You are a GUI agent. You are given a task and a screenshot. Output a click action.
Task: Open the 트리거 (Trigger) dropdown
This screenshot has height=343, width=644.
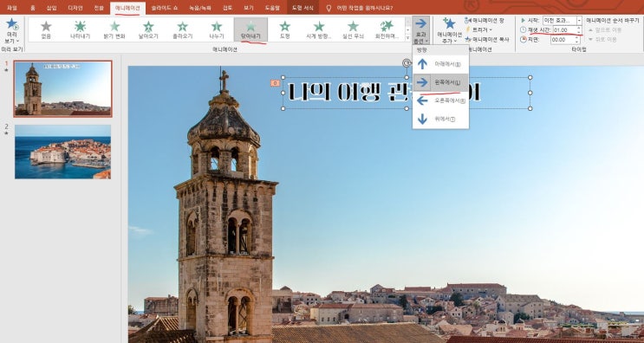click(x=479, y=30)
